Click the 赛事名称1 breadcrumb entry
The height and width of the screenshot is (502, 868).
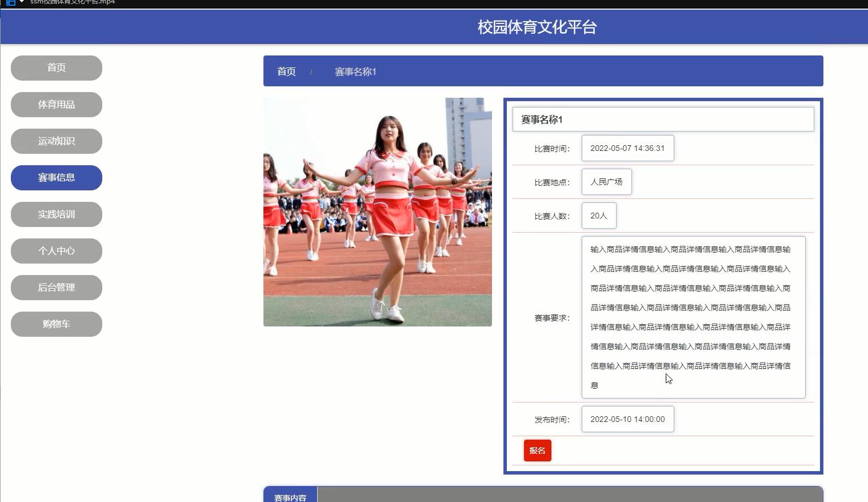pyautogui.click(x=355, y=71)
